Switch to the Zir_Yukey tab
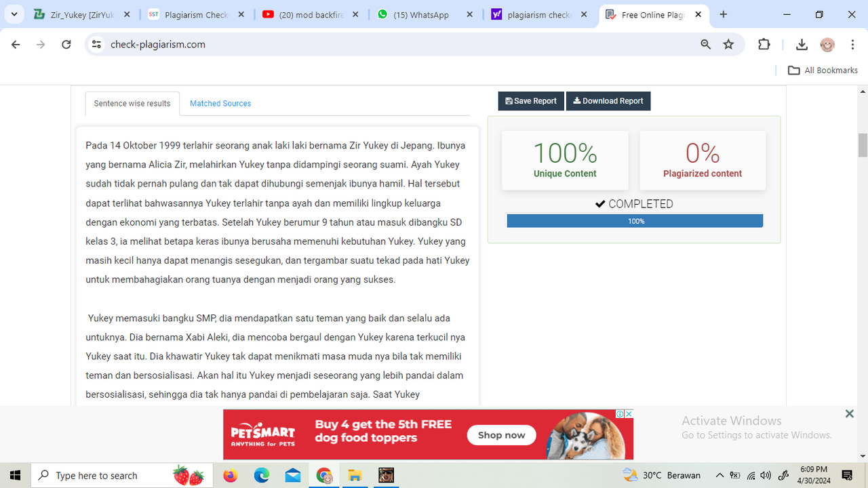Screen dimensions: 868x488 [x=81, y=14]
